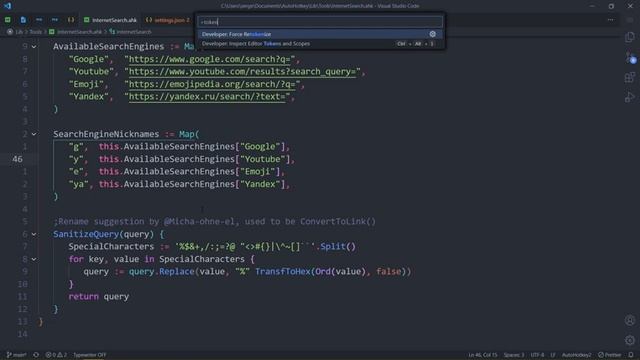The height and width of the screenshot is (360, 640).
Task: Open the youtube.com results URL link
Action: pyautogui.click(x=242, y=72)
